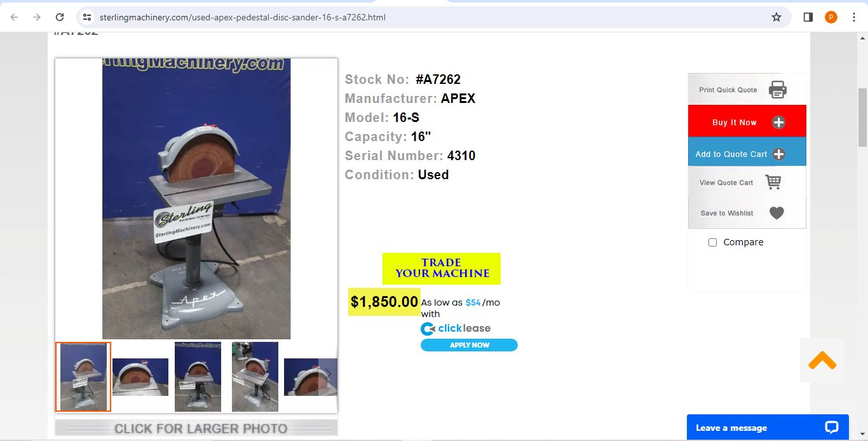Bookmark this page with the star icon
Screen dimensions: 868x441
pyautogui.click(x=776, y=17)
